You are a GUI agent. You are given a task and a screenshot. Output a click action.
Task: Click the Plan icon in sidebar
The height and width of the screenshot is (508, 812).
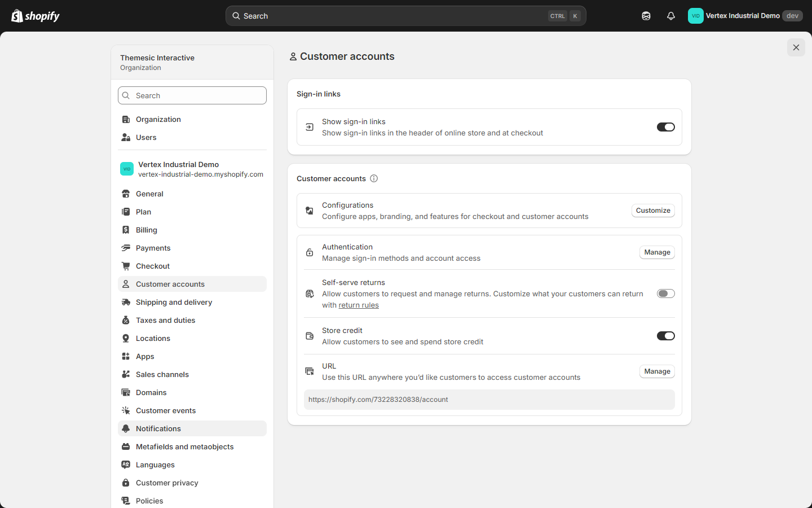click(126, 212)
